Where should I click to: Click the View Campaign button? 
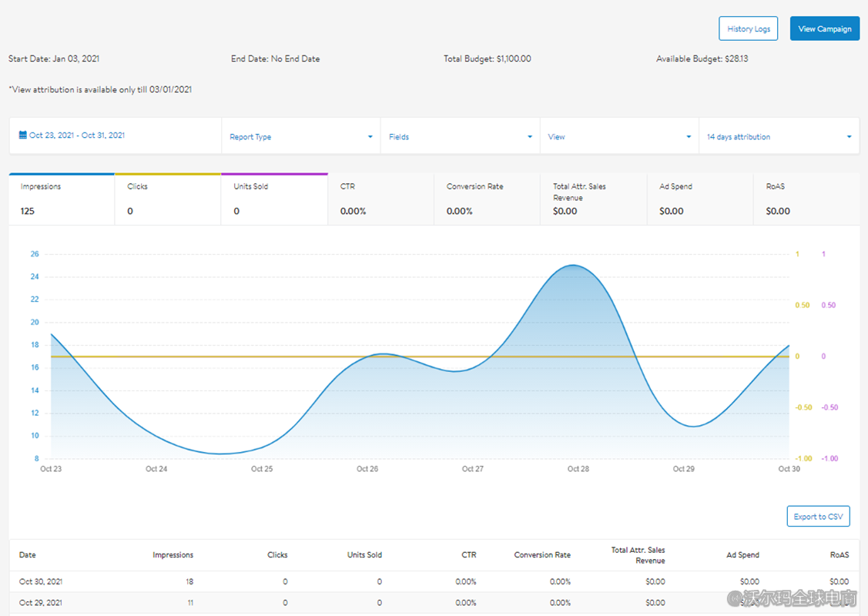coord(824,28)
